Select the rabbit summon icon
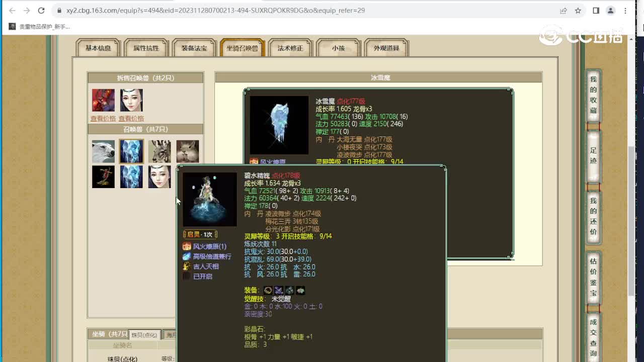The image size is (644, 362). [x=188, y=151]
